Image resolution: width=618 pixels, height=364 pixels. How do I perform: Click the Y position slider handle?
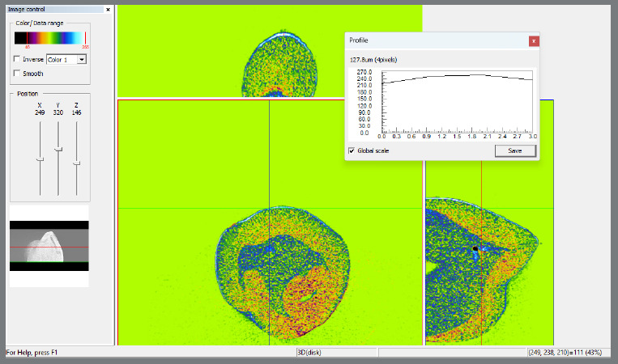tap(58, 150)
